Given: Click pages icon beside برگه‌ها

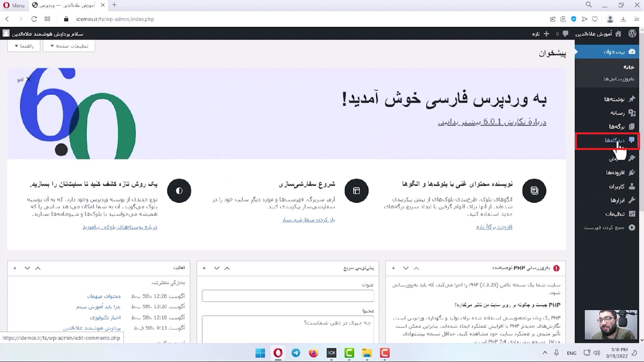Looking at the screenshot, I should click(632, 127).
